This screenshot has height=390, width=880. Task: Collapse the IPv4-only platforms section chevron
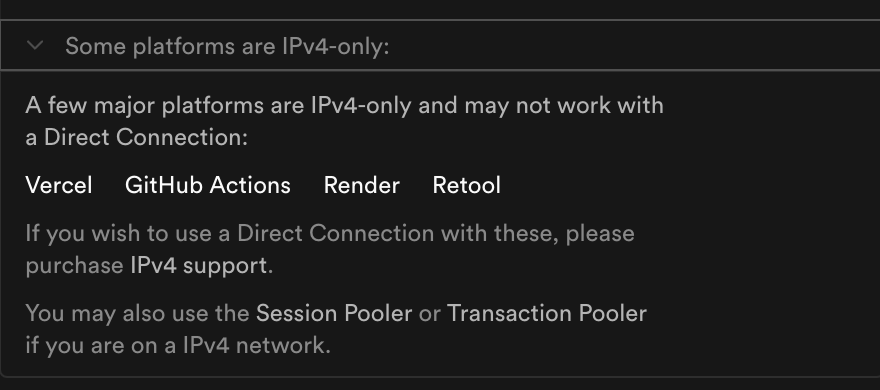point(35,45)
